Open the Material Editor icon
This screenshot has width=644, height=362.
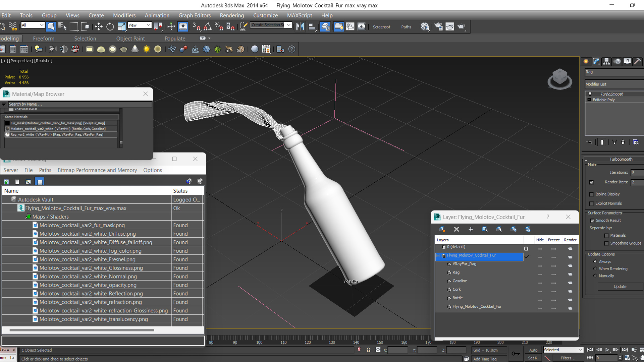425,26
